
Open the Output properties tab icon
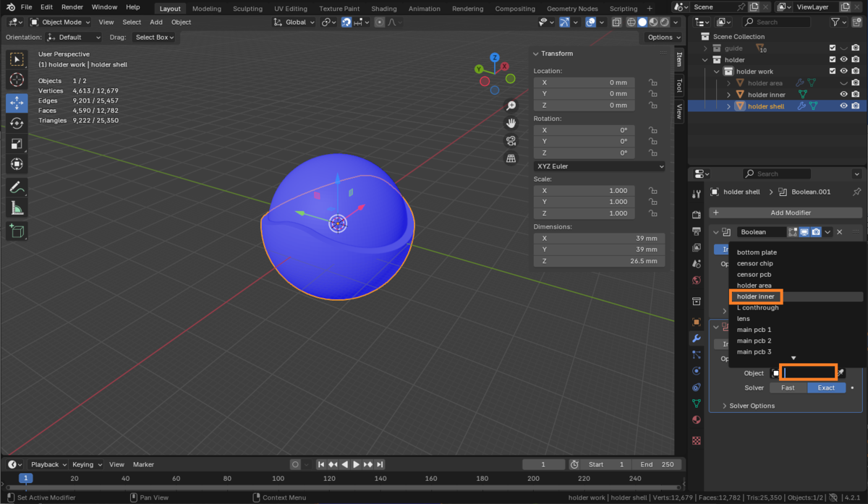pos(697,231)
